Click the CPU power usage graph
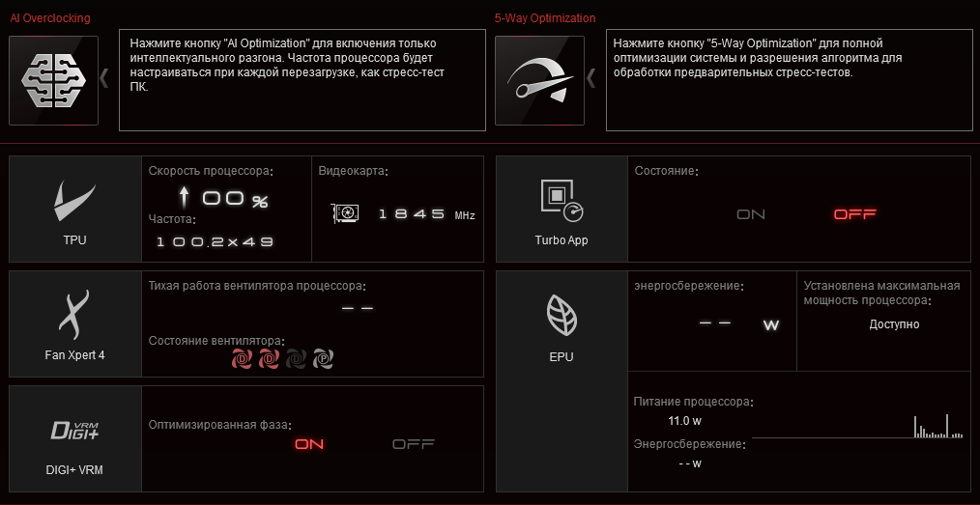The image size is (980, 505). pos(859,425)
